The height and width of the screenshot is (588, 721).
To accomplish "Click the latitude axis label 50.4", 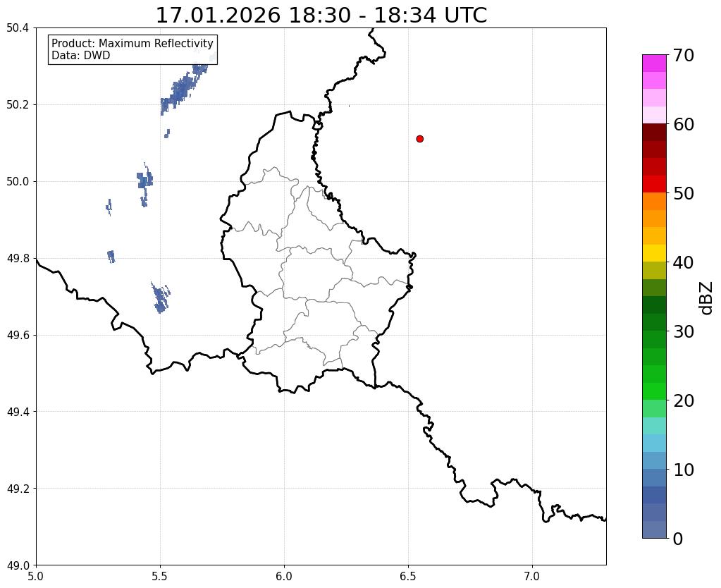I will point(18,28).
